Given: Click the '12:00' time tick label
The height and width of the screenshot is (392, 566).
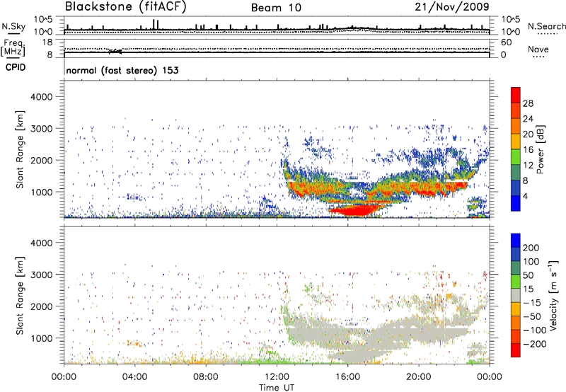Looking at the screenshot, I should [x=277, y=377].
